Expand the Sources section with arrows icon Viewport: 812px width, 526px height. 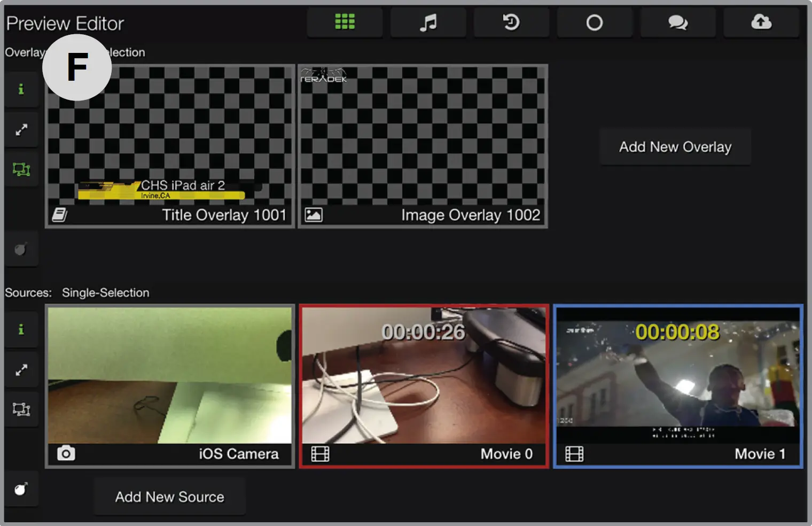tap(21, 370)
